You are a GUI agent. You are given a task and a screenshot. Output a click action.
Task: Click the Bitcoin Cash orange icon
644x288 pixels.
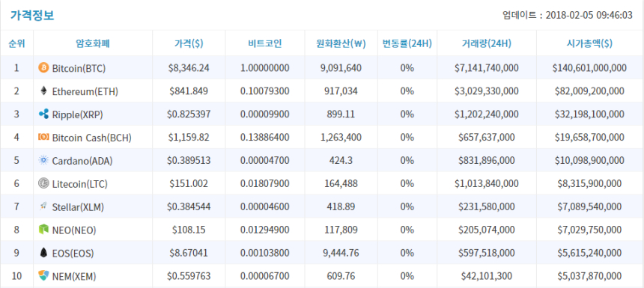point(43,137)
